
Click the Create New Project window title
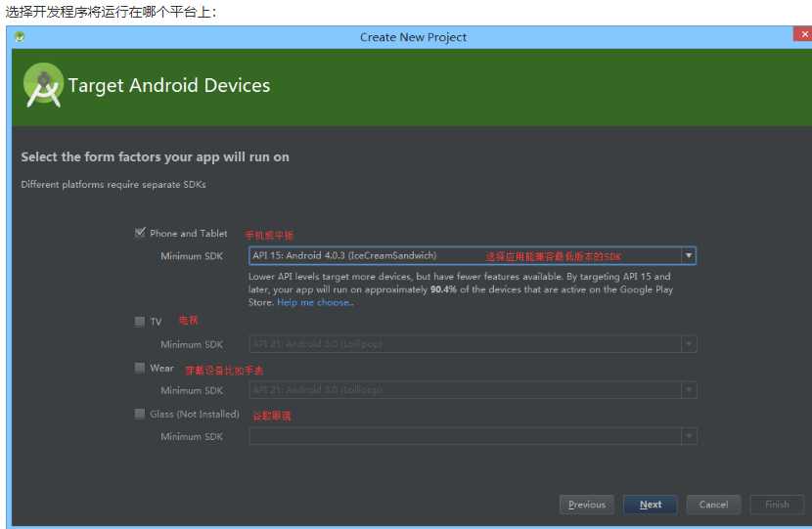pyautogui.click(x=413, y=37)
